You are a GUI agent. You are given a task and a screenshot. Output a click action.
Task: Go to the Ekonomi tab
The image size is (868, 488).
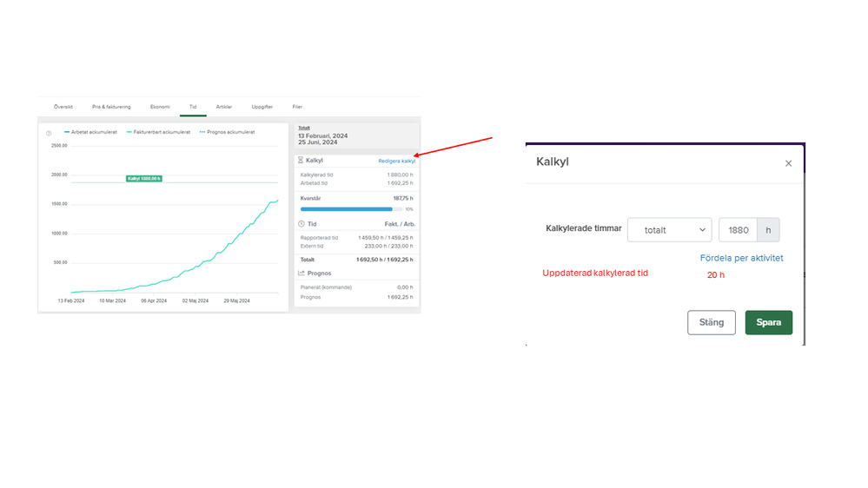point(160,107)
